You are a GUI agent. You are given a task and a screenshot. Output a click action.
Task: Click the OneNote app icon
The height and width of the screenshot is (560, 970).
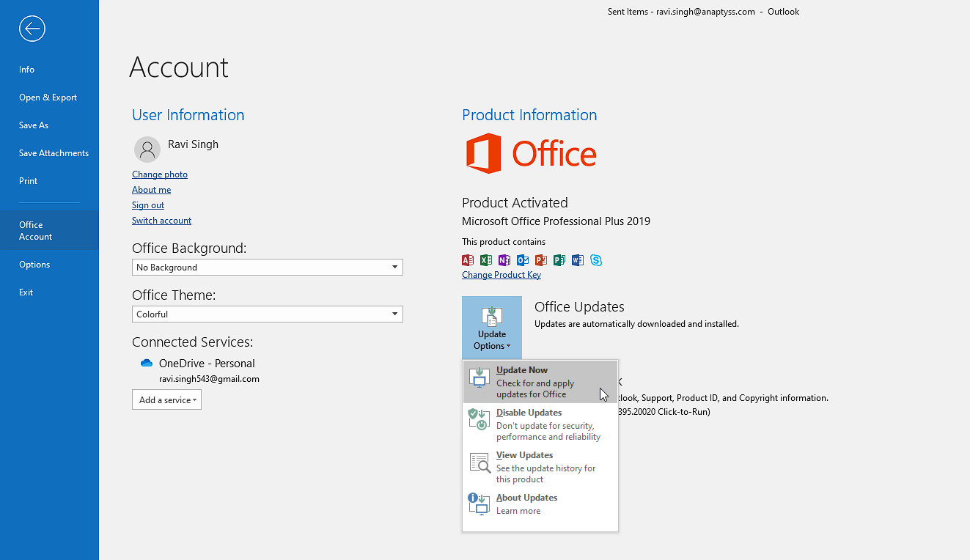[504, 260]
